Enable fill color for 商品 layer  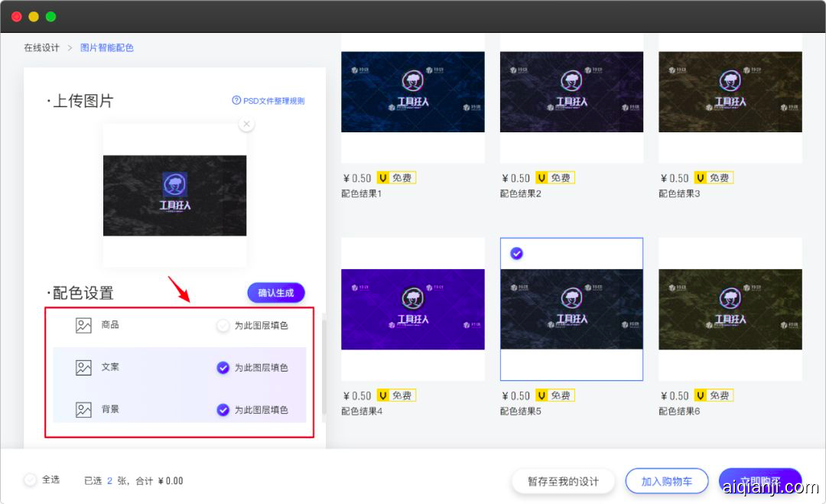[223, 326]
